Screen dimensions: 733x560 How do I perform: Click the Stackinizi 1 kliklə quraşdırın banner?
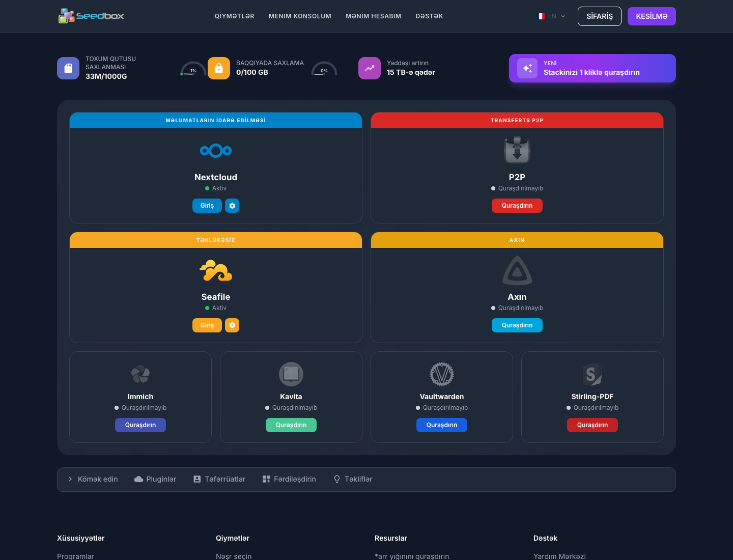pos(593,68)
